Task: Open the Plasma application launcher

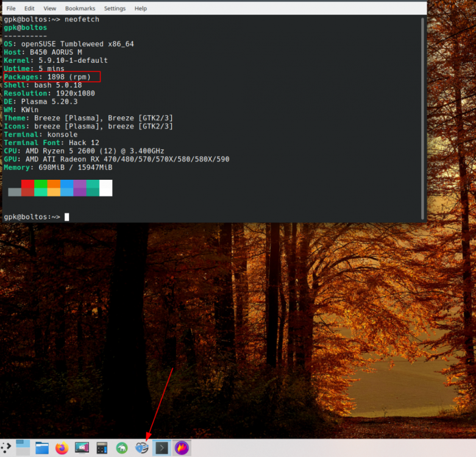Action: pos(5,448)
